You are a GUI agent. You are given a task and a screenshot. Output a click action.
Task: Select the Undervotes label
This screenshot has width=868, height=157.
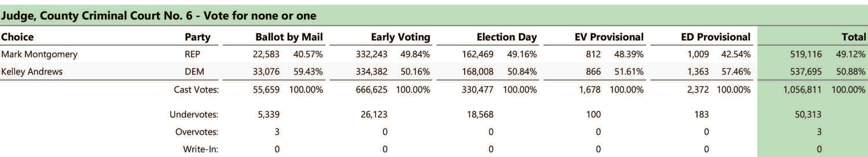[x=194, y=114]
